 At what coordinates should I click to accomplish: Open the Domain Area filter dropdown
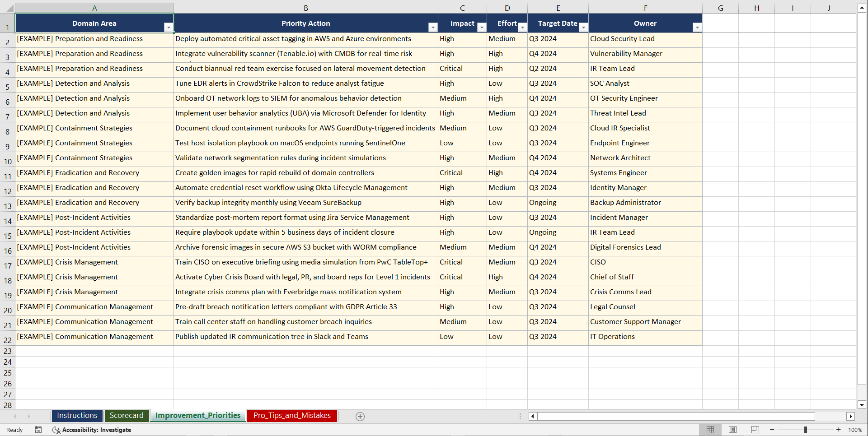169,27
